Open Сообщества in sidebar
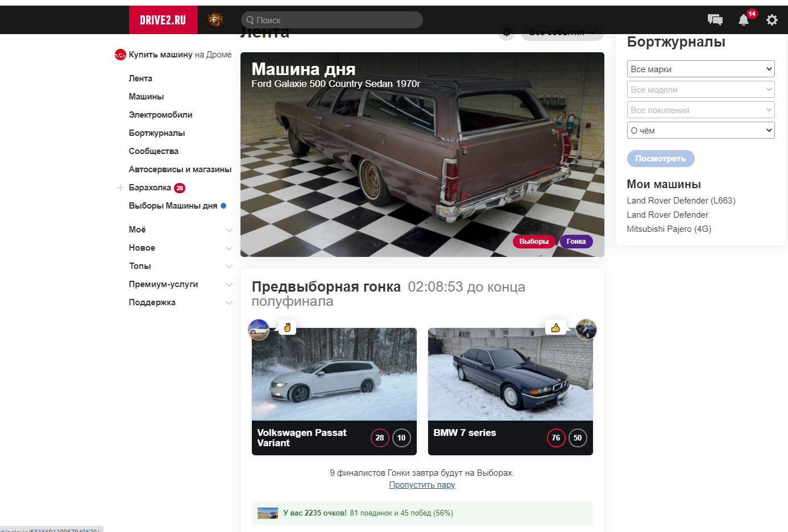 point(154,151)
